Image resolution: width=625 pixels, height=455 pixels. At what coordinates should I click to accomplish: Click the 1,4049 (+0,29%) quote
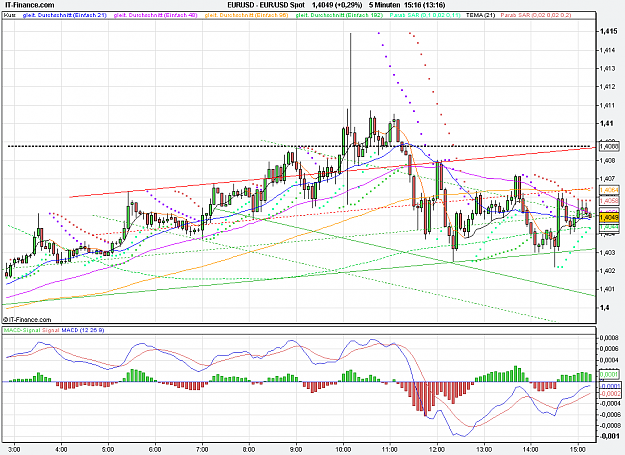tap(337, 5)
